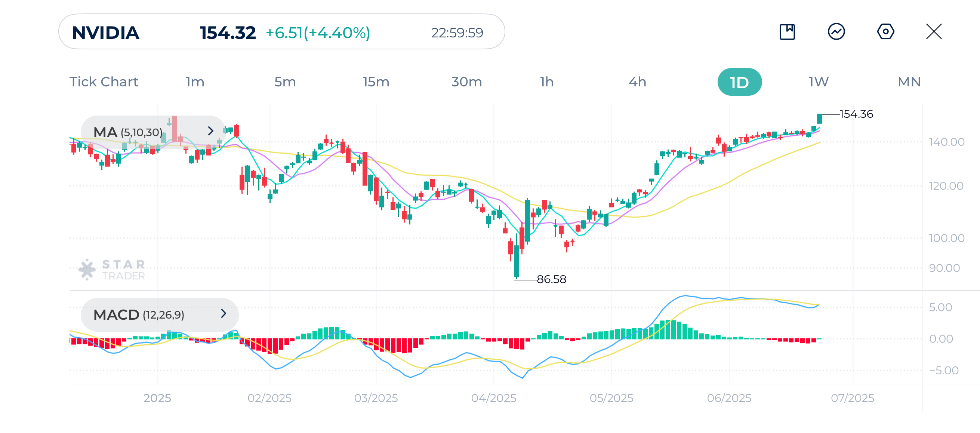Switch to the 1W timeframe
This screenshot has height=433, width=980.
click(x=818, y=82)
